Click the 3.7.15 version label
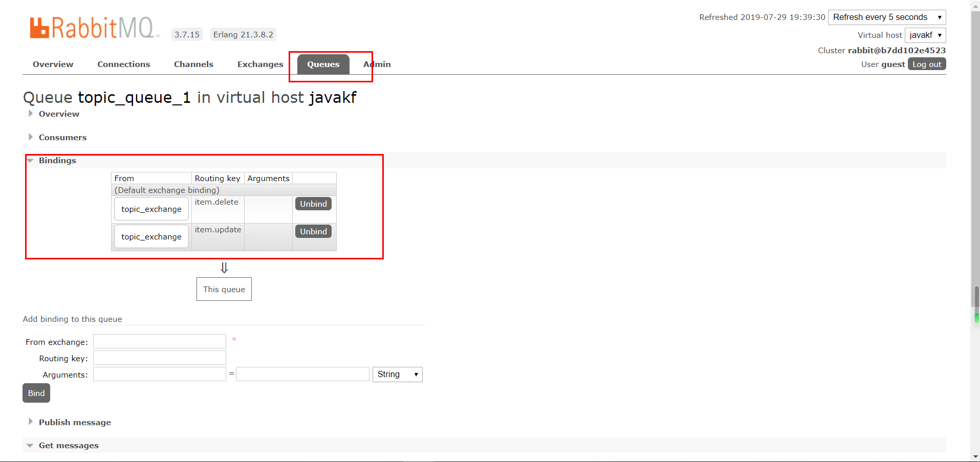The height and width of the screenshot is (462, 980). 187,34
